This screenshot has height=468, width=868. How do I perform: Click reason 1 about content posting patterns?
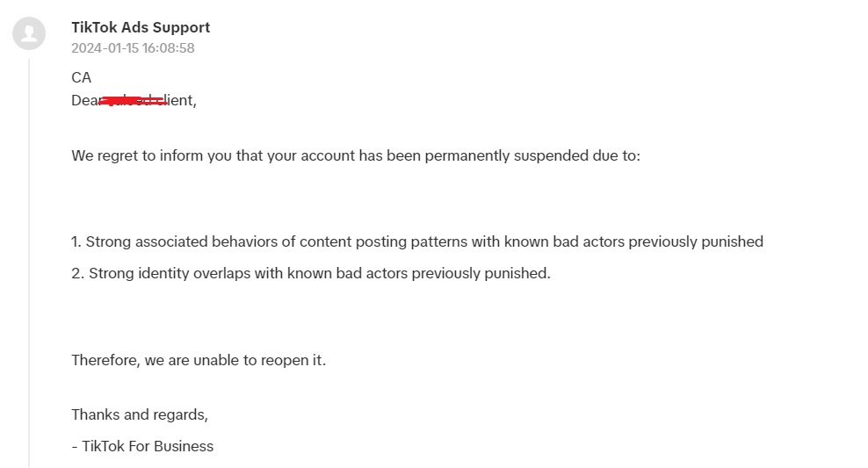tap(417, 241)
